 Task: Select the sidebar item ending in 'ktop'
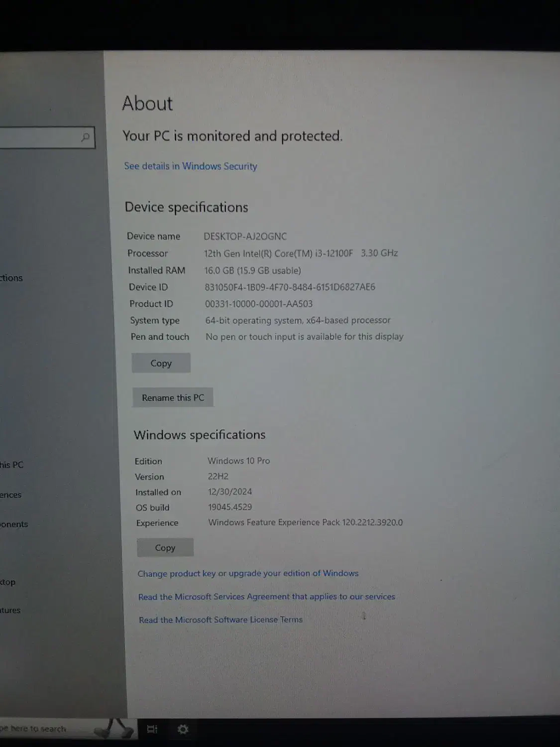[x=8, y=582]
